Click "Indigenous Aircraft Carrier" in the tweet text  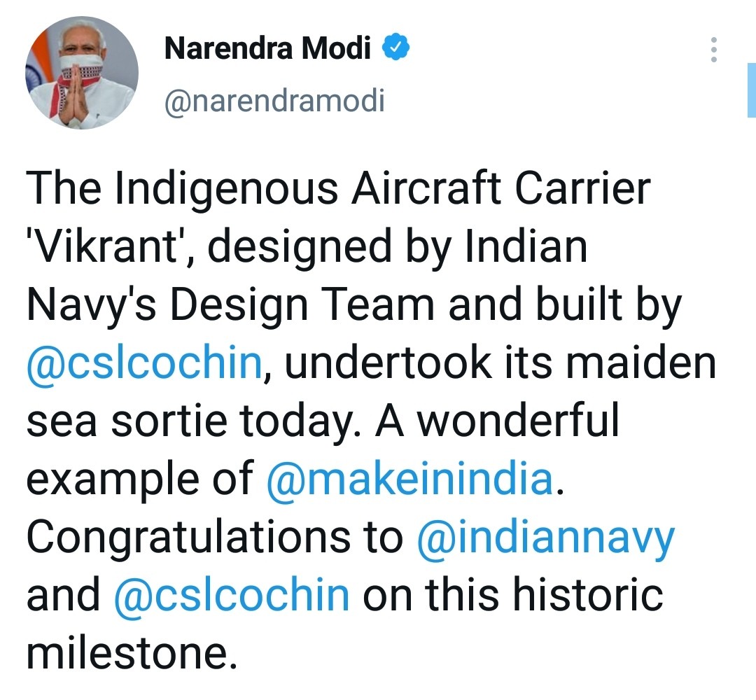384,190
